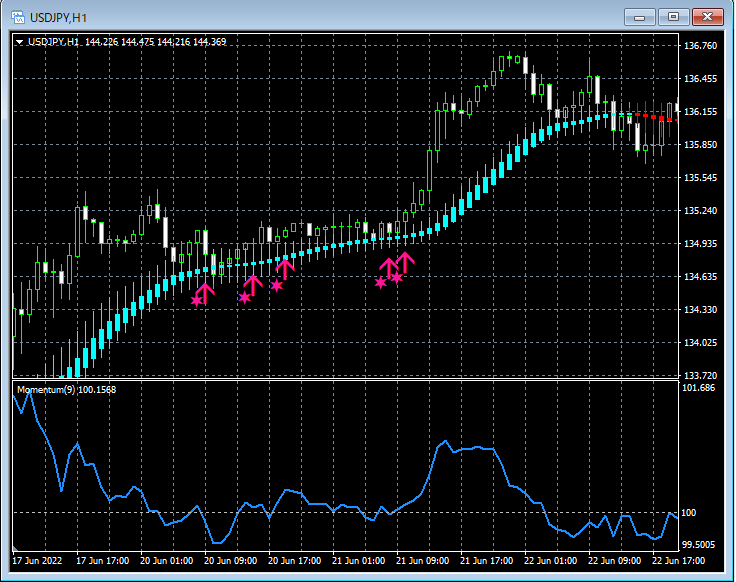736x582 pixels.
Task: Close the USDJPY,H1 chart window
Action: (707, 17)
